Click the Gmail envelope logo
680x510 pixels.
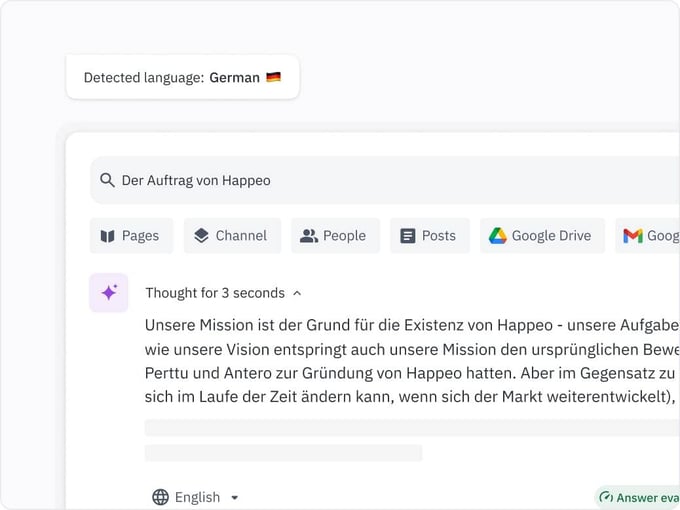coord(632,236)
